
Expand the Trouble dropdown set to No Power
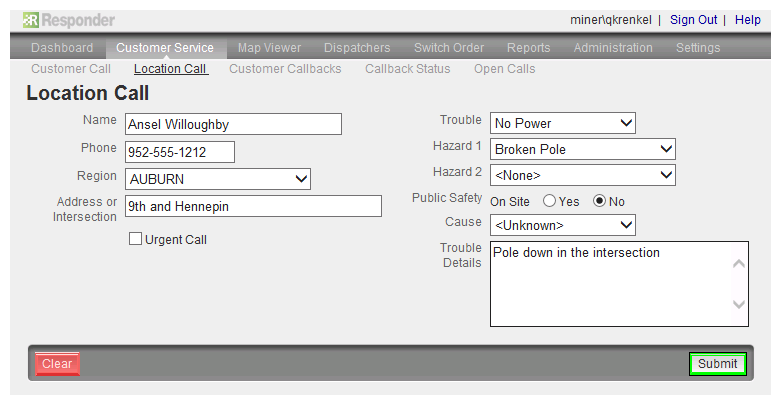[x=563, y=123]
